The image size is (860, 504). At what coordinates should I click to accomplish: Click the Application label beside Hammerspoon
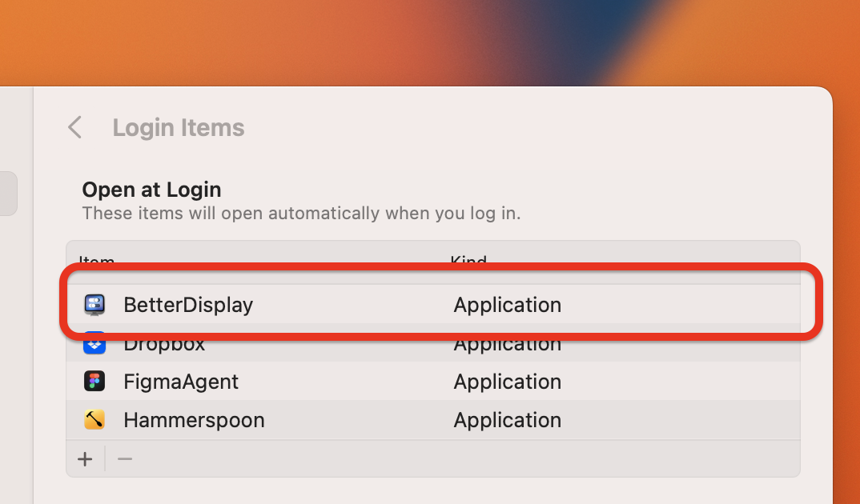pyautogui.click(x=507, y=420)
